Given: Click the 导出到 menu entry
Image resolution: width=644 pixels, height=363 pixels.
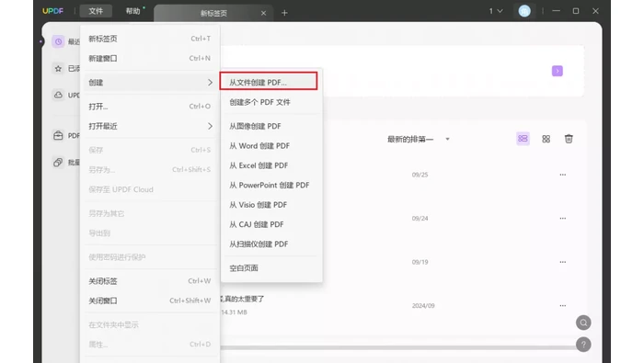Looking at the screenshot, I should [150, 233].
